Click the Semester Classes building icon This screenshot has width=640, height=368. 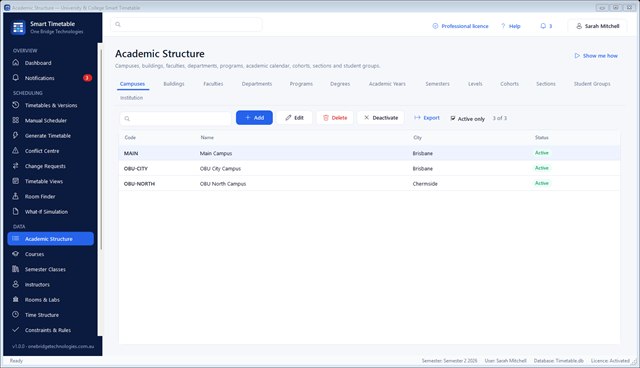tap(16, 269)
